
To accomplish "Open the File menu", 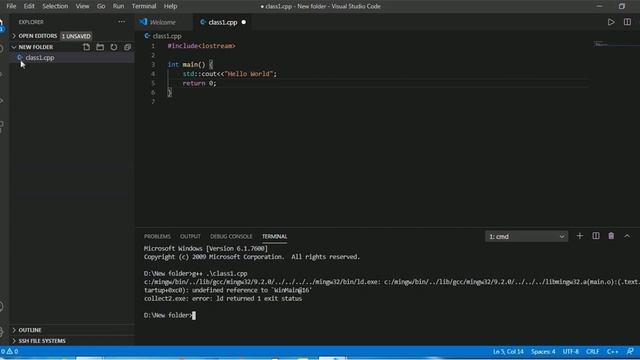I will pos(11,6).
